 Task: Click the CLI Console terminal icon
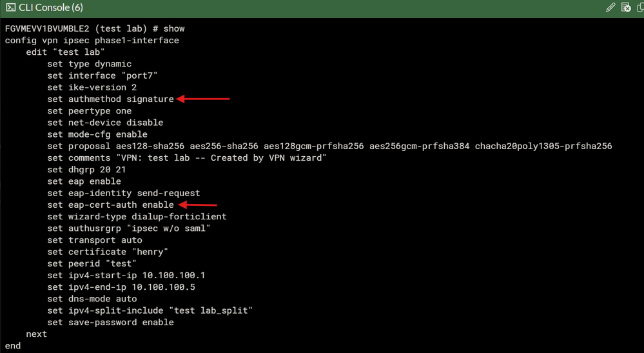point(10,8)
